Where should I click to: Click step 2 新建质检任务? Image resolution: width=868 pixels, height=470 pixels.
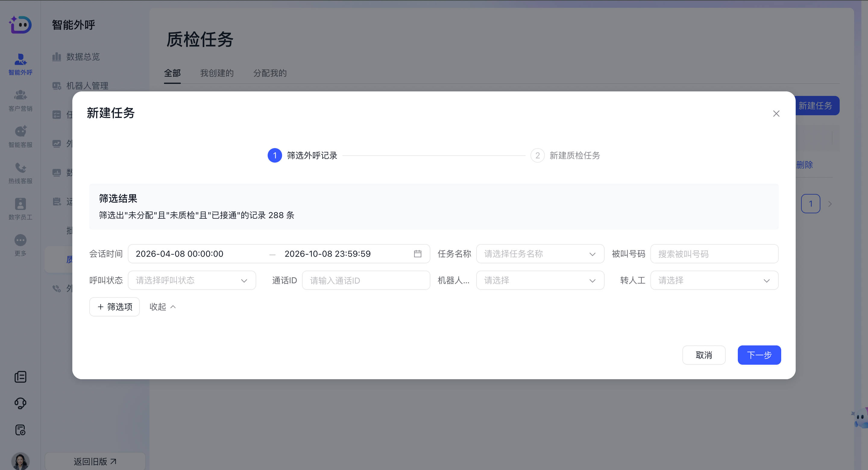pos(565,155)
